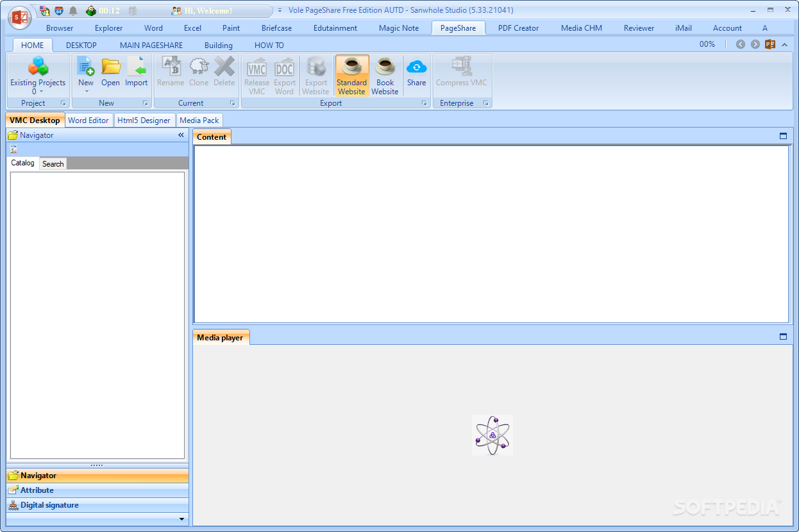Viewport: 799px width, 532px height.
Task: Open the New group dialog launcher
Action: click(x=146, y=103)
